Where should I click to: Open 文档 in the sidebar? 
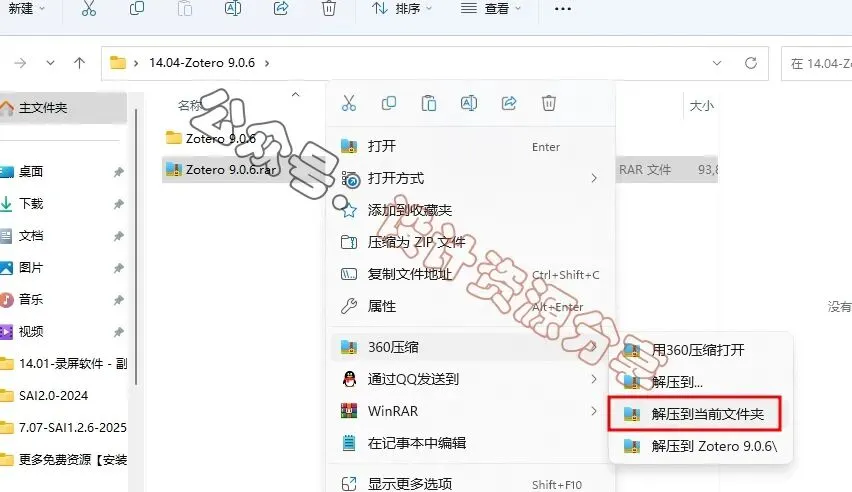[x=30, y=236]
